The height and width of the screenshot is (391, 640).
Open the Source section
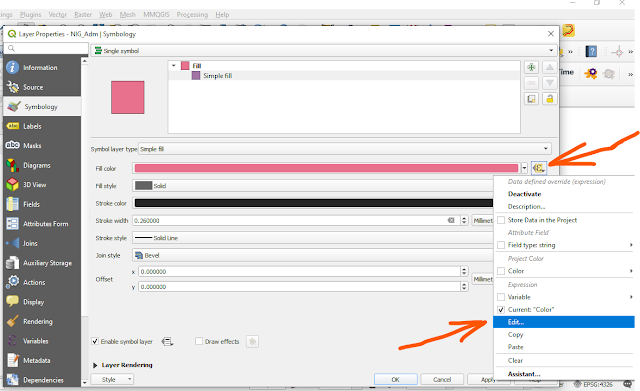coord(42,87)
